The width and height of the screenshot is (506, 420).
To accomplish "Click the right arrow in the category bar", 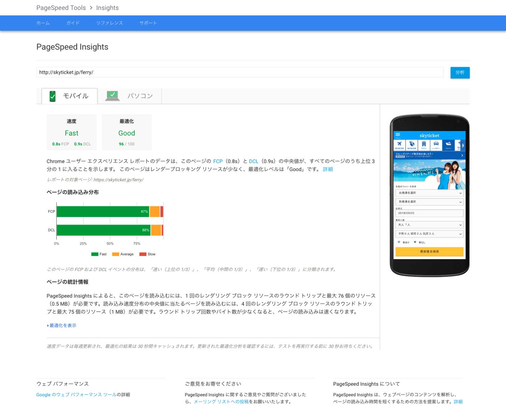I will [462, 145].
